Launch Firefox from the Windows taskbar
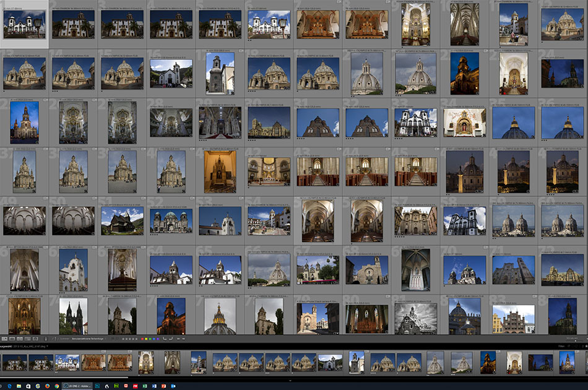Viewport: 588px width, 390px height. click(47, 386)
